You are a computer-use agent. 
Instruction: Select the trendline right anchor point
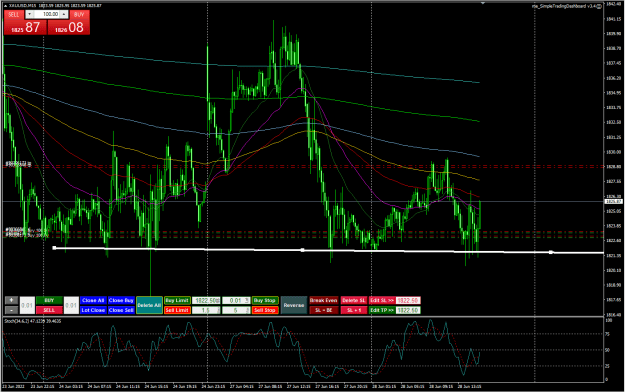pyautogui.click(x=551, y=252)
